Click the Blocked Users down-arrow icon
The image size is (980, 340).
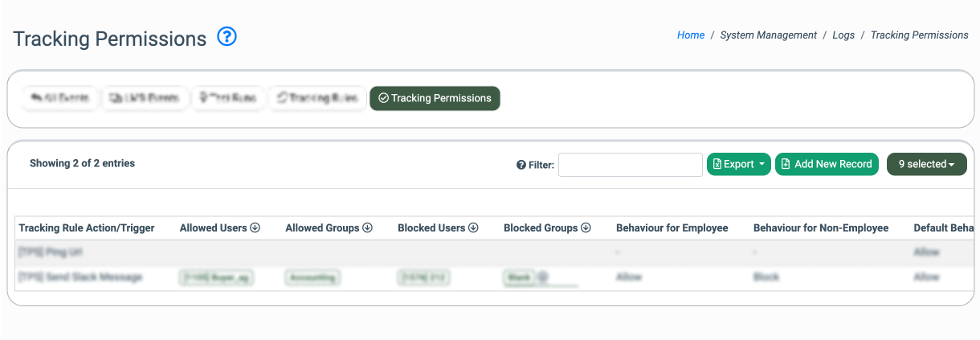tap(474, 228)
